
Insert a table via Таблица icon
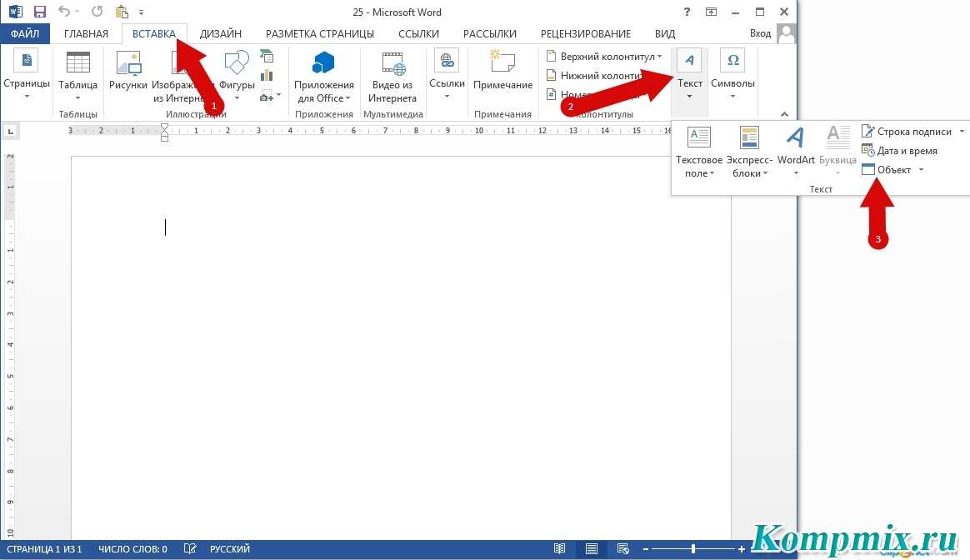coord(78,76)
